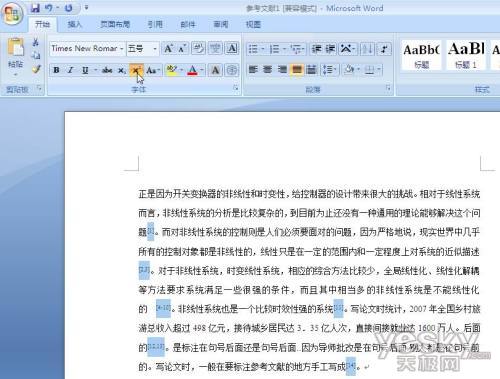Decrease paragraph indent
This screenshot has width=500, height=379.
(316, 49)
